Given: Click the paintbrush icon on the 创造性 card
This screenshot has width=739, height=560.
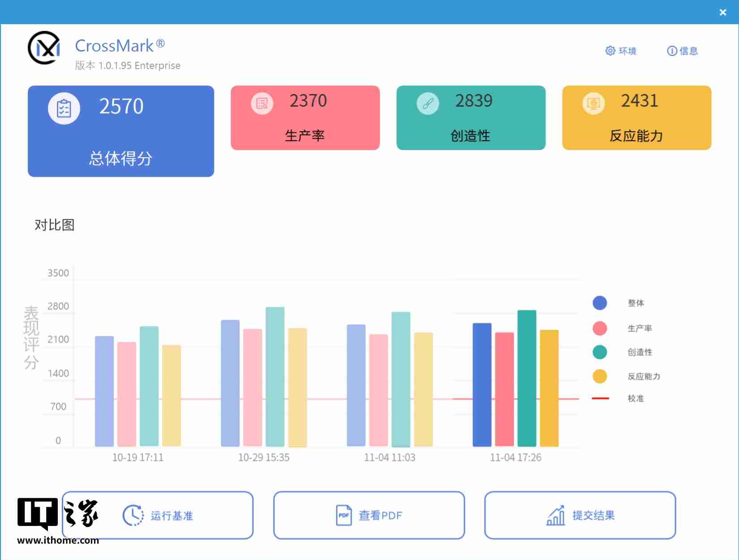Looking at the screenshot, I should (x=428, y=103).
